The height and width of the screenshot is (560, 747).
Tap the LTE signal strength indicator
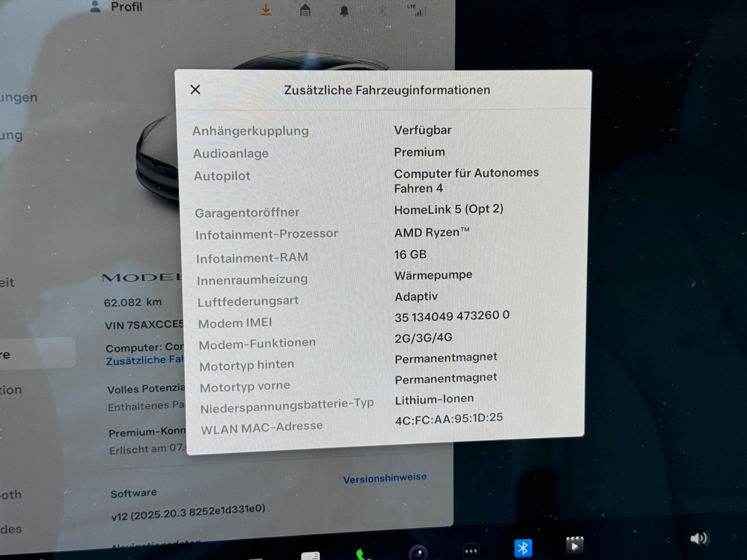[415, 10]
